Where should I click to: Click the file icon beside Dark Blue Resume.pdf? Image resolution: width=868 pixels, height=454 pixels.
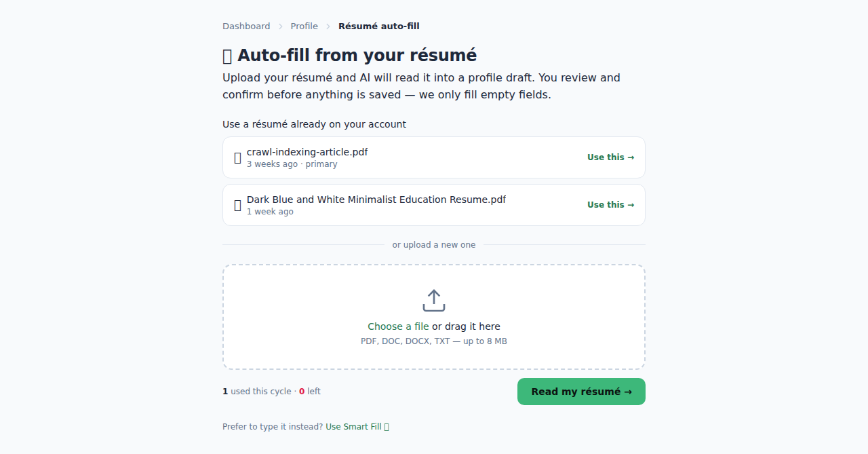tap(237, 205)
